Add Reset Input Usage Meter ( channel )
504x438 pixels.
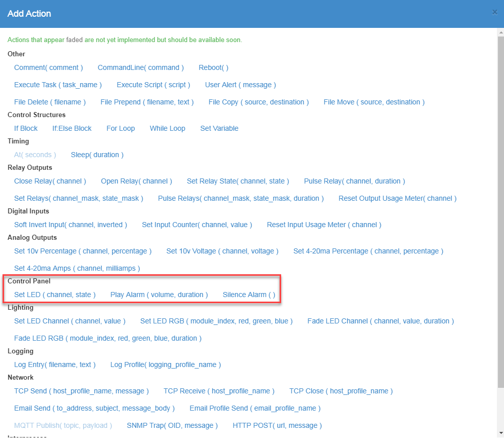[x=324, y=225]
